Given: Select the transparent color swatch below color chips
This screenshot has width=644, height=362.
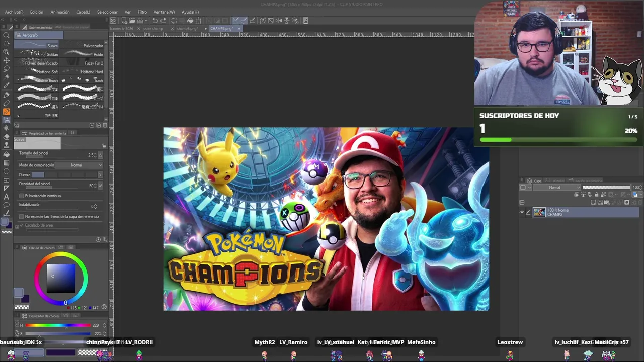Looking at the screenshot, I should tap(22, 307).
